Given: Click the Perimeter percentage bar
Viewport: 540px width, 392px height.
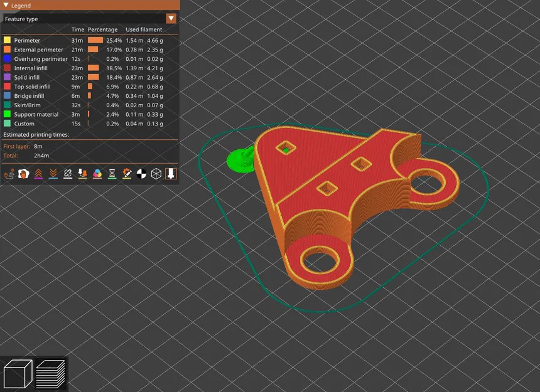Looking at the screenshot, I should pos(95,40).
